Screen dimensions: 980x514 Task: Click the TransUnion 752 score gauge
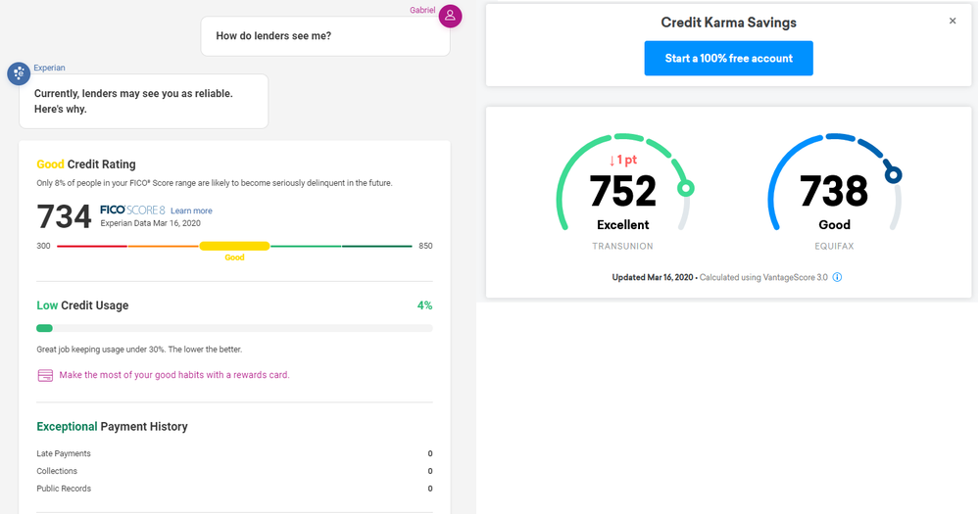623,191
